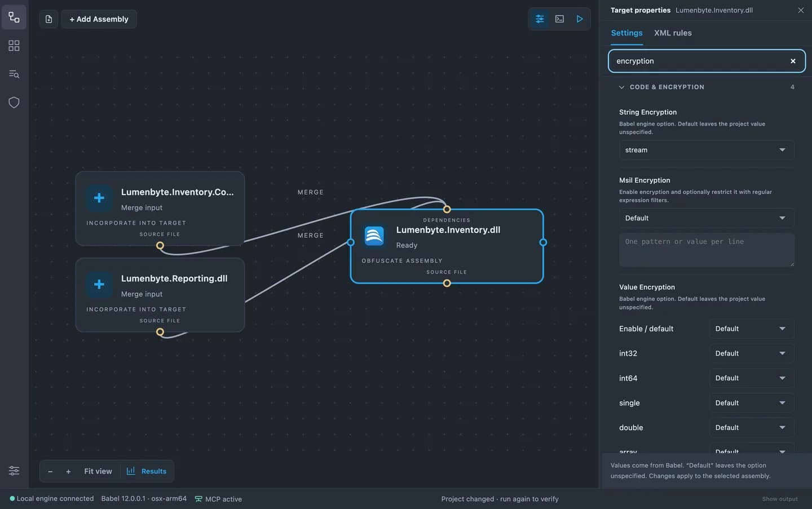
Task: Switch to the XML rules tab
Action: pos(673,33)
